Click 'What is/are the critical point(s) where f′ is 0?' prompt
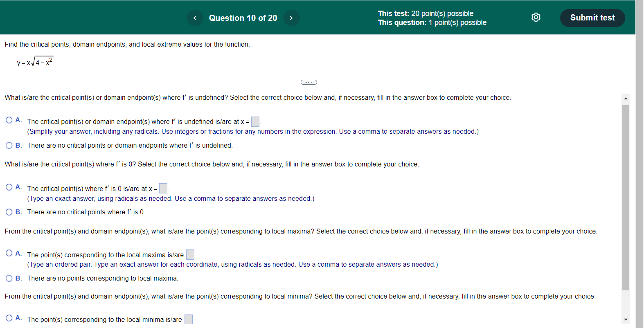Screen dimensions: 644x328 (x=212, y=164)
